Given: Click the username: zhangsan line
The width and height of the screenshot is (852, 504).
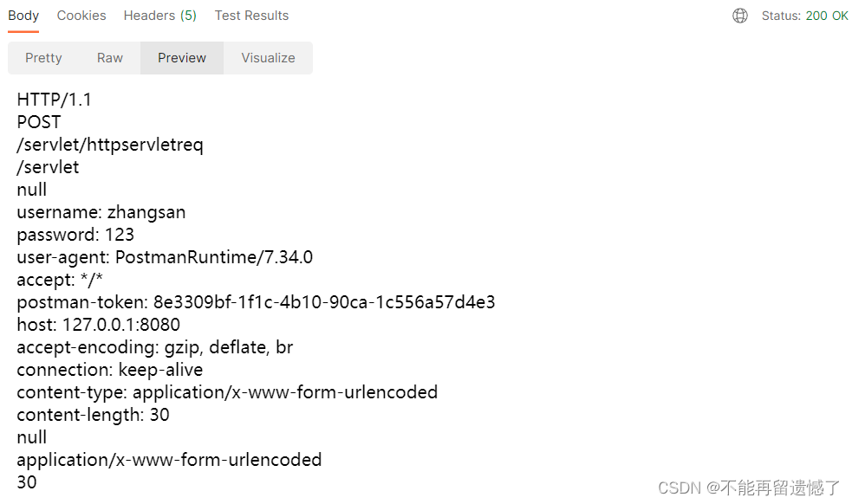Looking at the screenshot, I should (x=101, y=212).
